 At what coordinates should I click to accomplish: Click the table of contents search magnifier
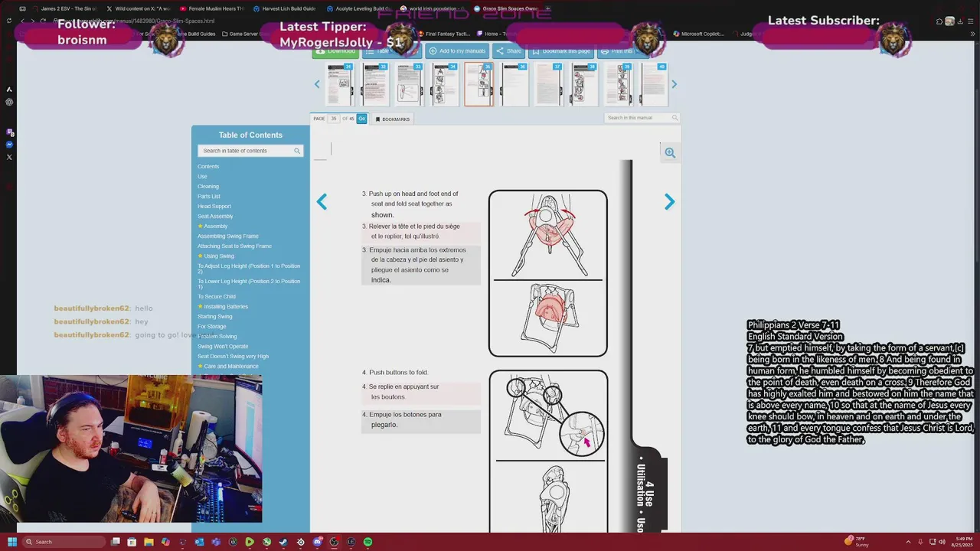[x=297, y=151]
